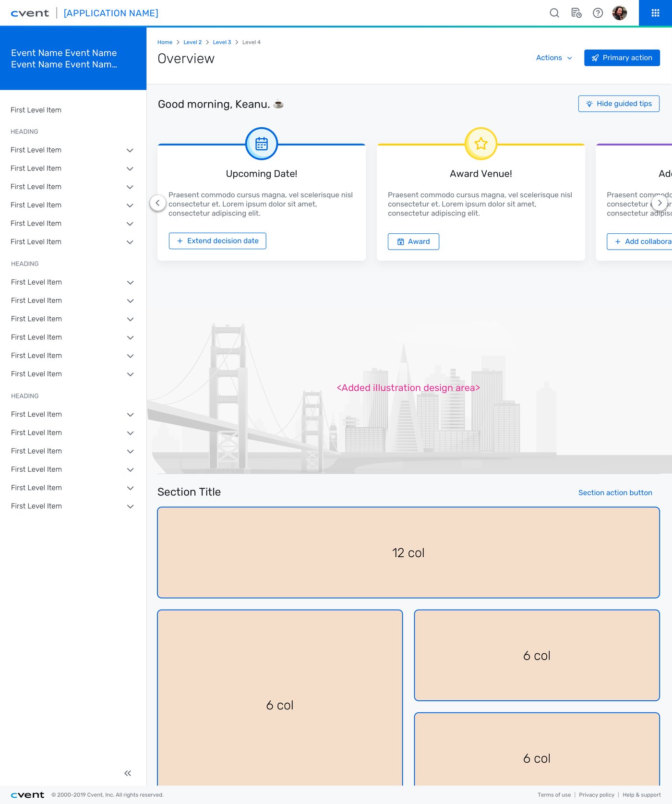Image resolution: width=672 pixels, height=804 pixels.
Task: Click the "Overview" page title
Action: (186, 59)
